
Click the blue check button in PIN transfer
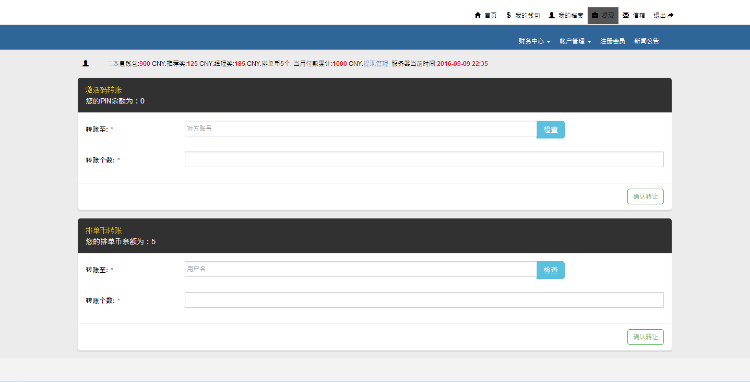pos(551,130)
